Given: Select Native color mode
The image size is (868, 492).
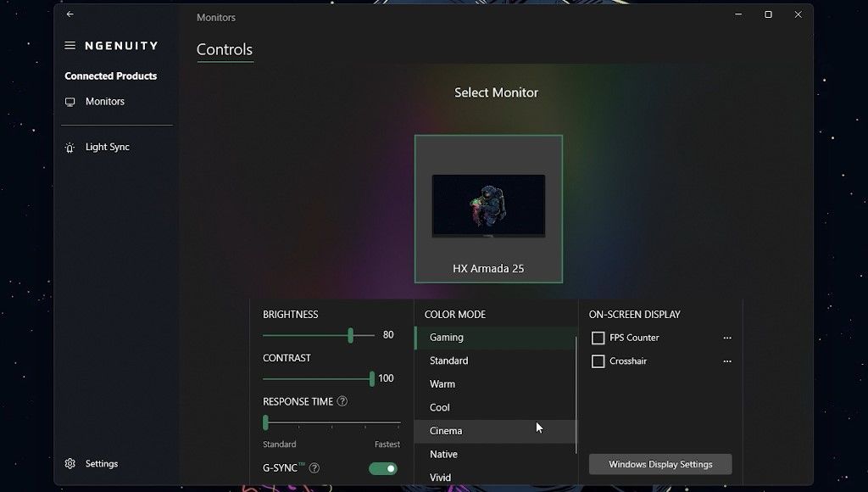Looking at the screenshot, I should [x=495, y=455].
